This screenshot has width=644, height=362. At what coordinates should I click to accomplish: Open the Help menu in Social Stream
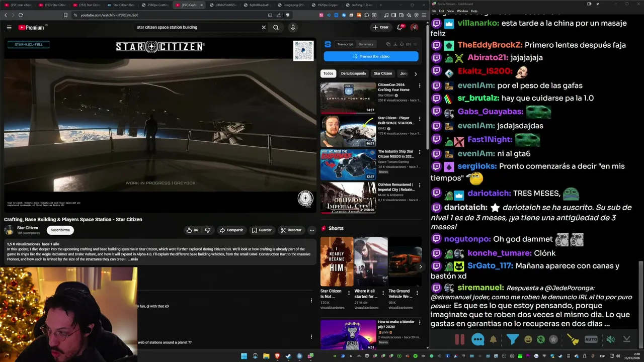[474, 11]
